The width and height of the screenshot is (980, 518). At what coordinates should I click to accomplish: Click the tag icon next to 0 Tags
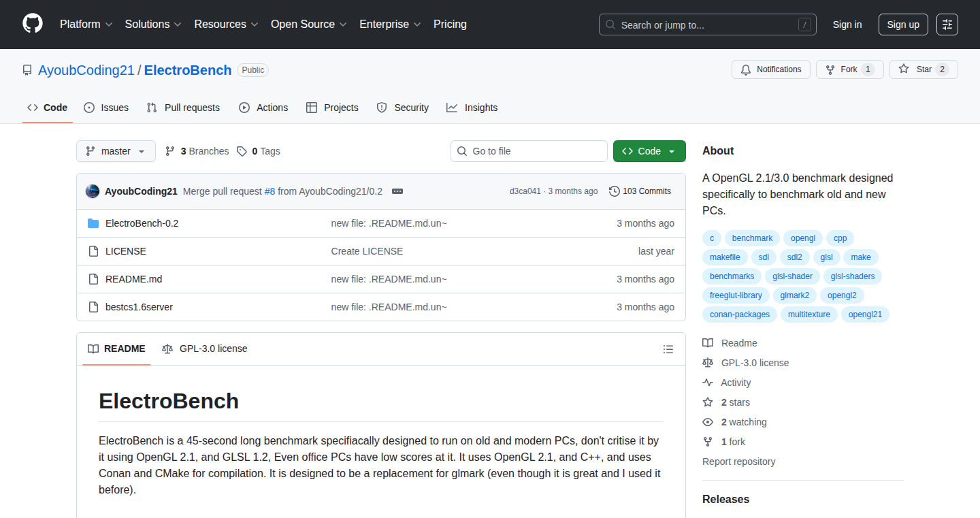(x=242, y=151)
